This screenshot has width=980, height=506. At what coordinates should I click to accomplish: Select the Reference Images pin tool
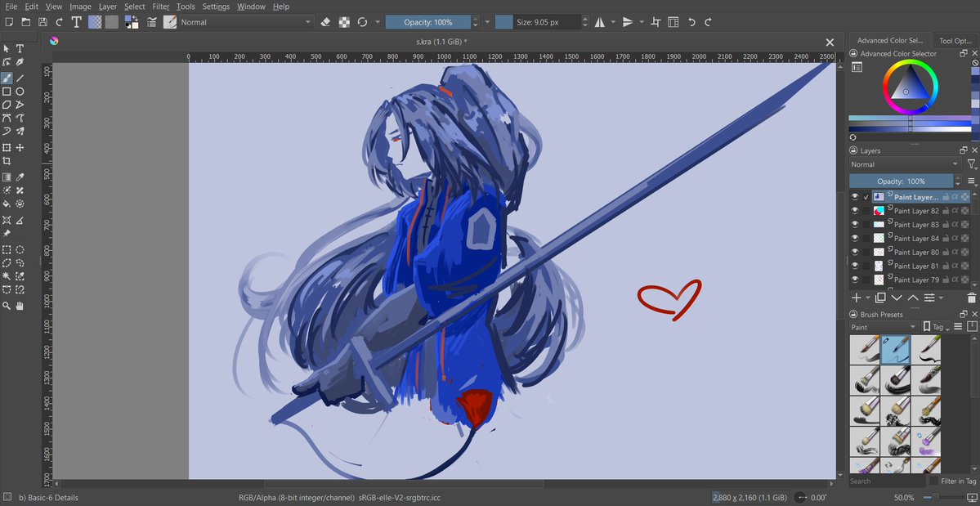7,233
